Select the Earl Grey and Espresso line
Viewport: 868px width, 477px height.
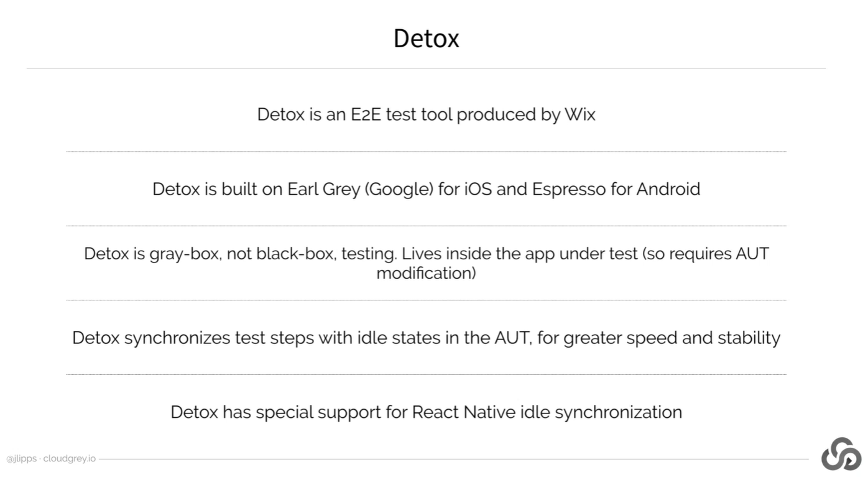point(426,189)
